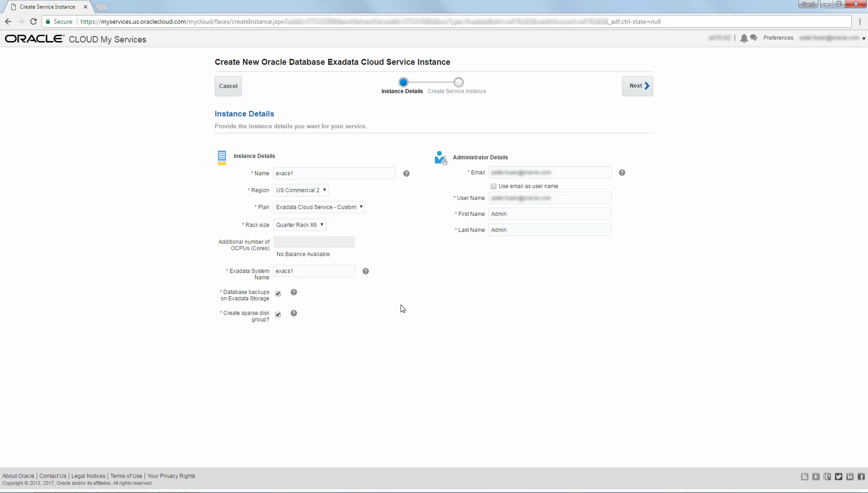Open help for administrator Email field

click(x=622, y=173)
